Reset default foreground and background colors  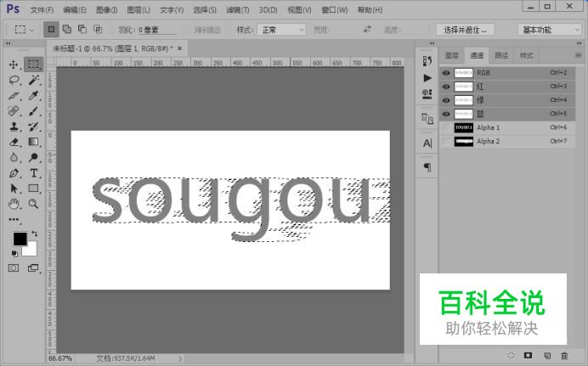[x=14, y=254]
